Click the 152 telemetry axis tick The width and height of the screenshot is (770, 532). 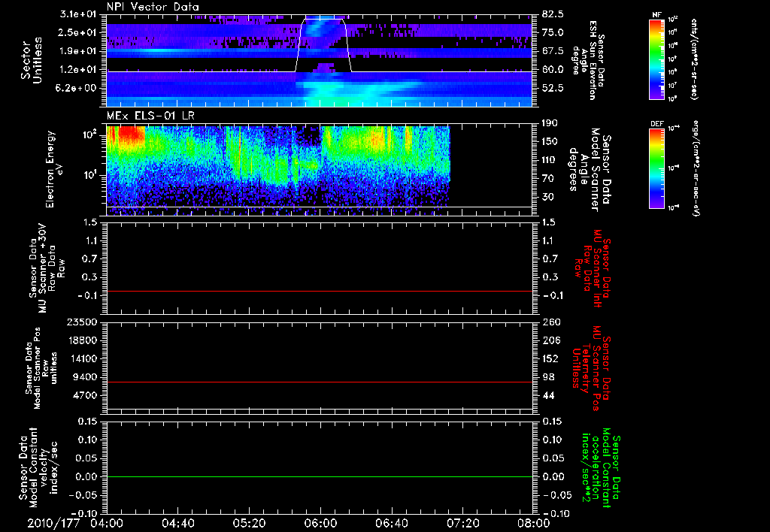(x=550, y=358)
